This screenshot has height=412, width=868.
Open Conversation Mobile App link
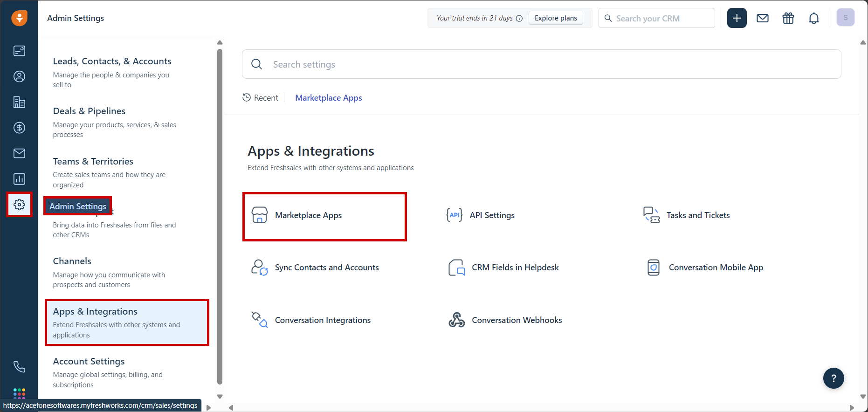point(716,268)
